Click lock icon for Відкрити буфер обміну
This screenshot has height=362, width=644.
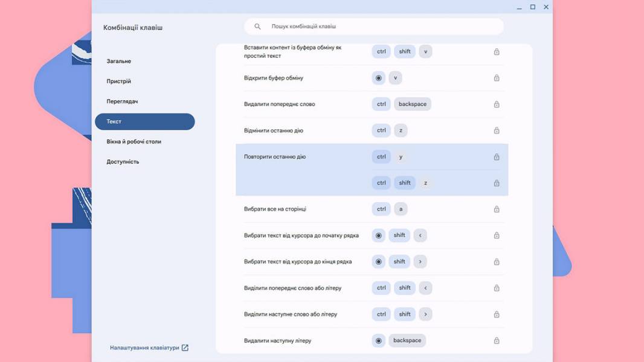click(x=497, y=78)
